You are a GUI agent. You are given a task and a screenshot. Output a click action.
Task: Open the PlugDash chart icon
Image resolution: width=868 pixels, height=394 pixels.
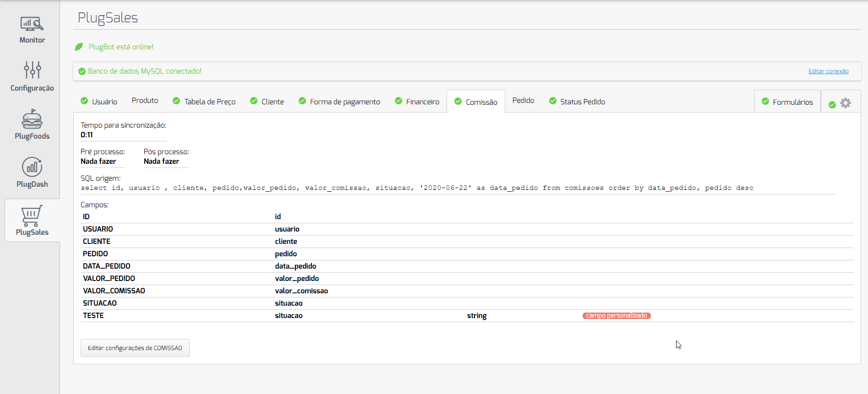point(32,167)
